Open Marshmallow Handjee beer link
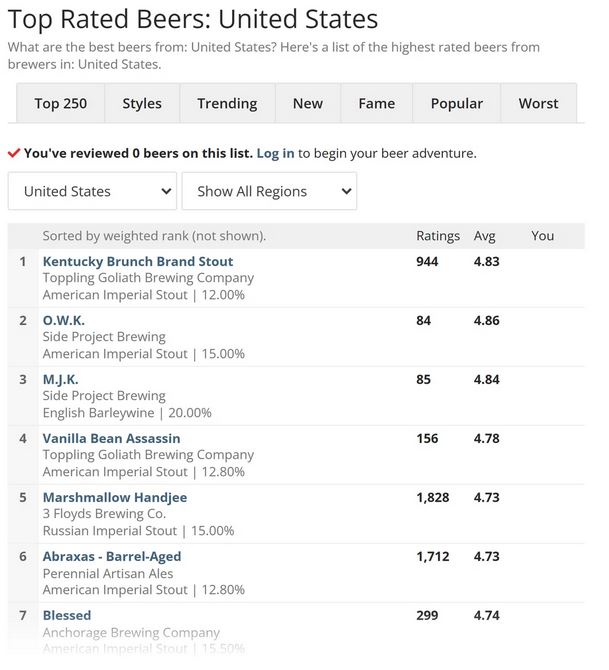Viewport: 609px width, 670px height. point(115,497)
